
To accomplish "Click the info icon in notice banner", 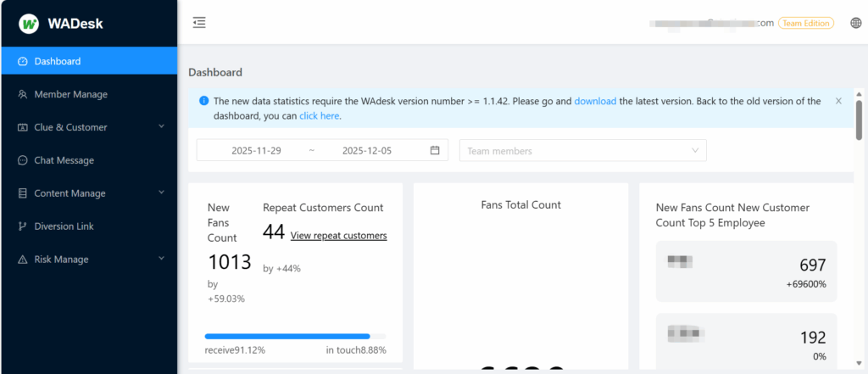I will [203, 101].
